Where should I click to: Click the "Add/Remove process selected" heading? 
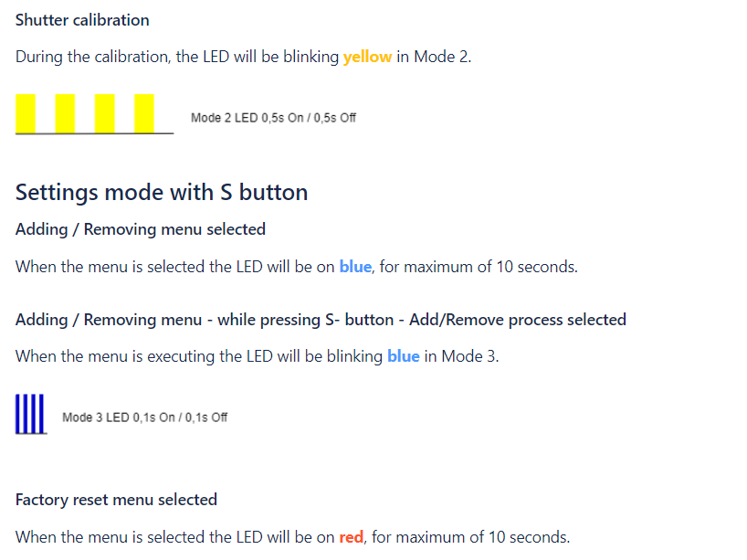point(321,320)
